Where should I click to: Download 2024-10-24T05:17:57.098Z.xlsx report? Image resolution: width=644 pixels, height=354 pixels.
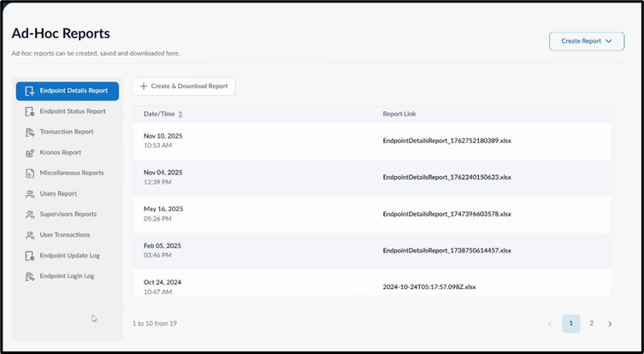pos(429,287)
